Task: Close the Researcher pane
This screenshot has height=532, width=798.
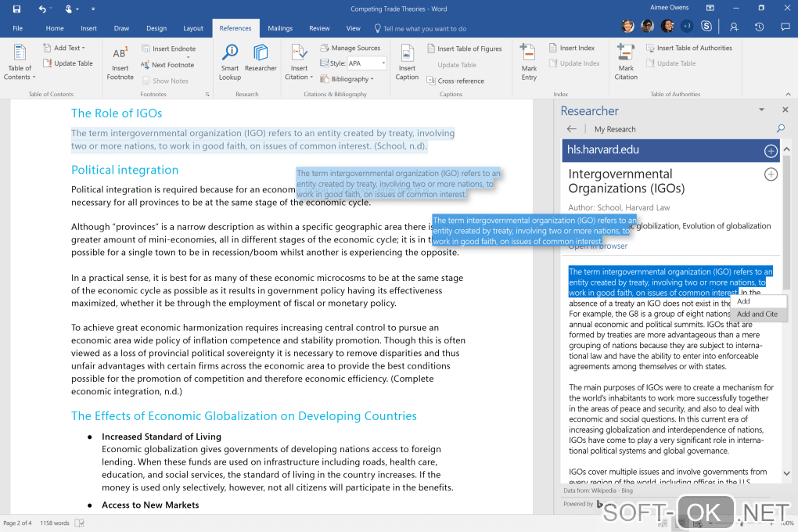Action: tap(785, 110)
